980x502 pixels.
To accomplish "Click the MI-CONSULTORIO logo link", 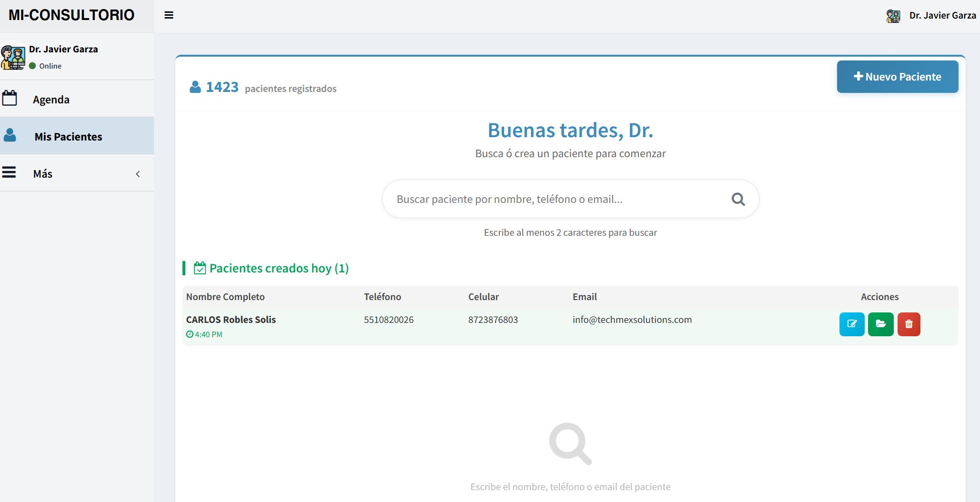I will (71, 15).
